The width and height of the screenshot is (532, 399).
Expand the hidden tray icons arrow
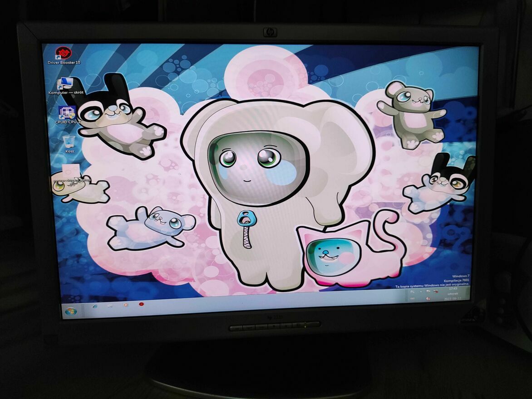coord(421,292)
